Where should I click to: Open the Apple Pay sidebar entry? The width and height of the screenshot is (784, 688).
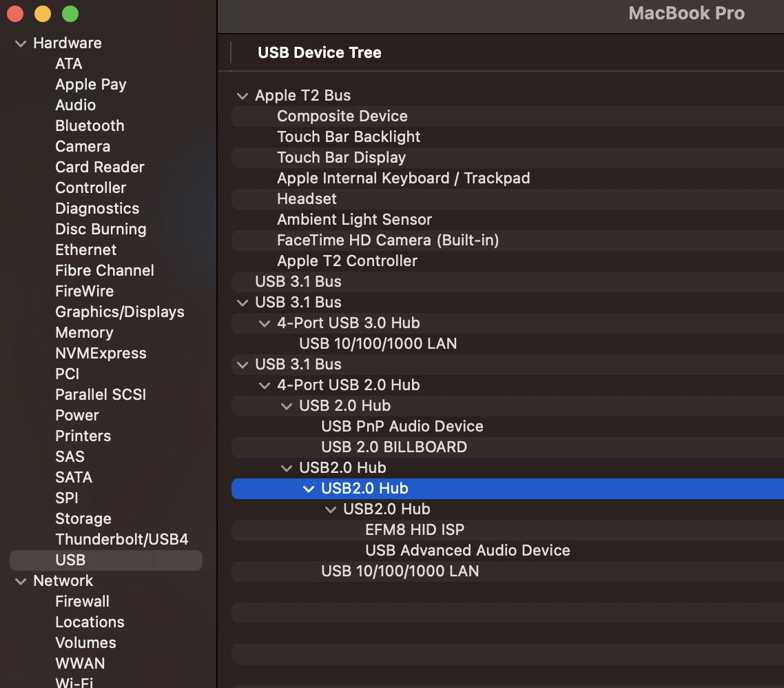coord(90,85)
